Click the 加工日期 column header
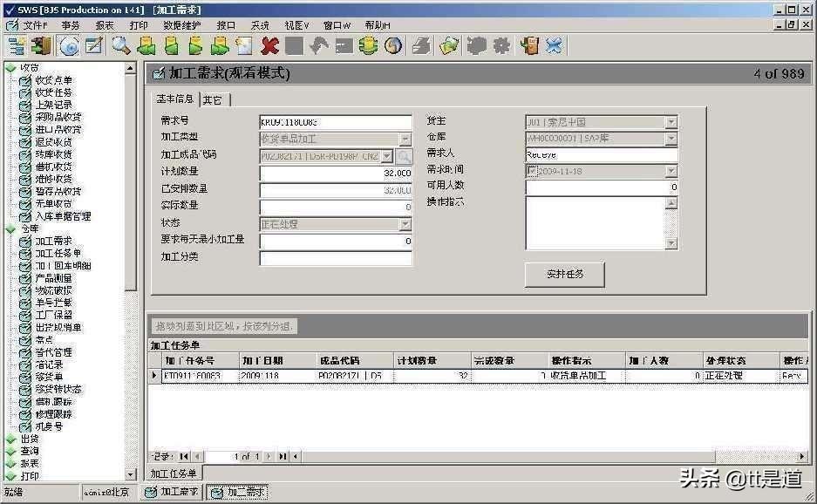Viewport: 817px width, 504px height. [278, 361]
